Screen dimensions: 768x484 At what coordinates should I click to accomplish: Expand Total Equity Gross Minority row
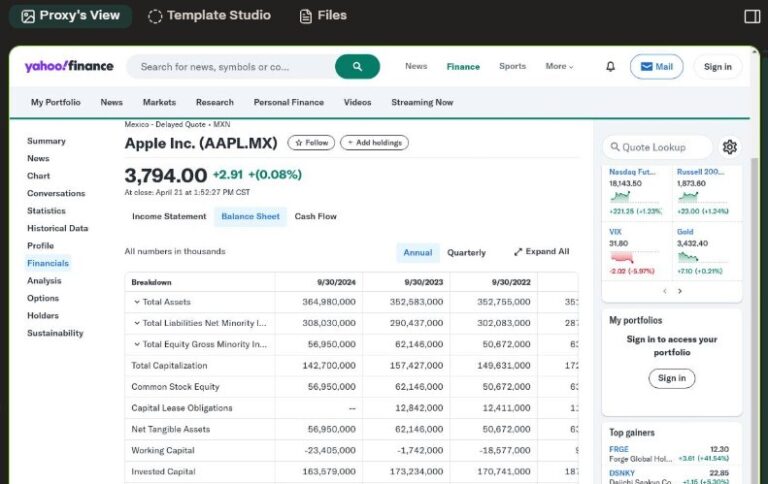coord(200,344)
